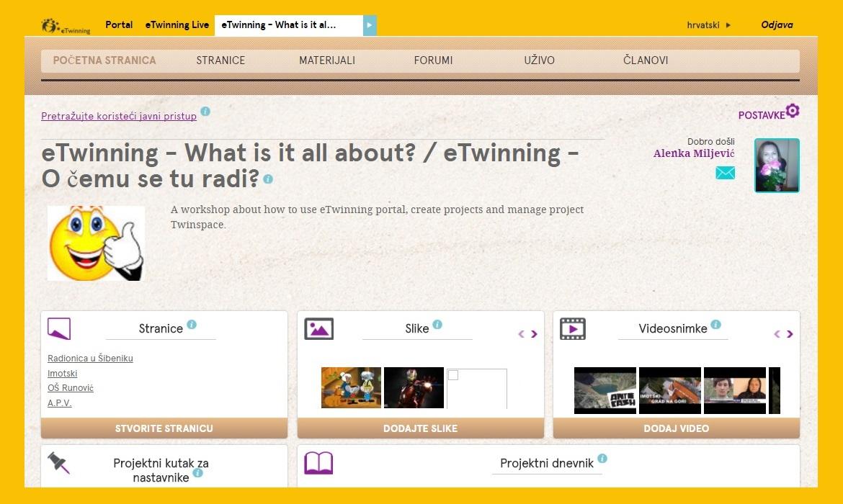Open the blank broken image thumbnail
Screen dimensions: 843x504
click(x=476, y=389)
